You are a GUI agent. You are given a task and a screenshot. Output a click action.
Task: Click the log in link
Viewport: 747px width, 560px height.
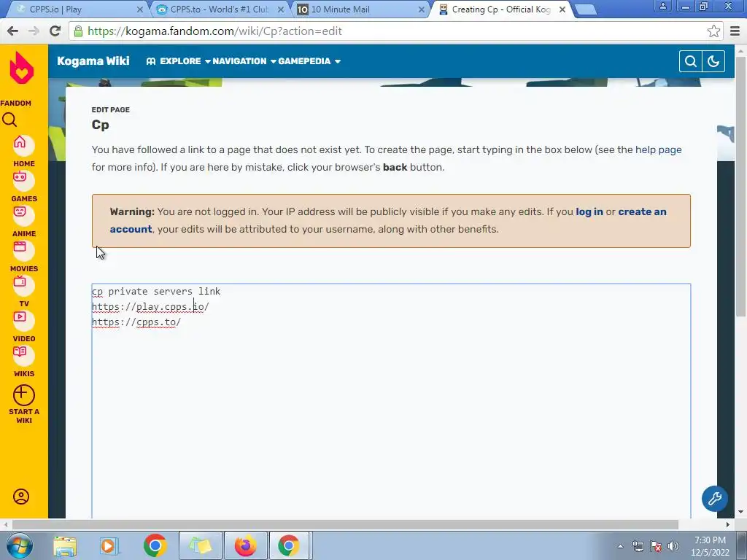(x=589, y=211)
